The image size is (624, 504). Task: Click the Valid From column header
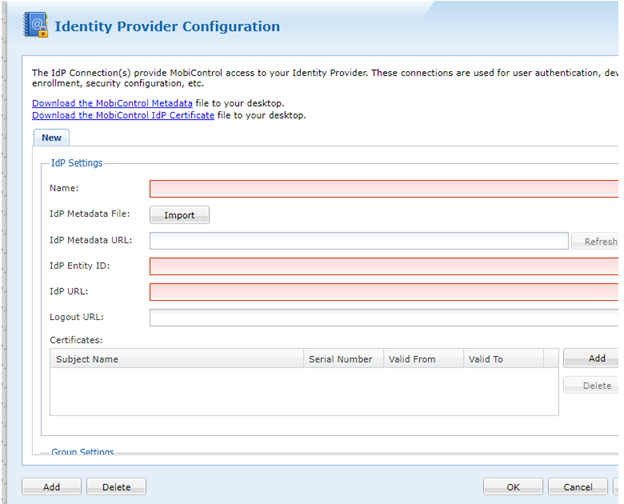tap(422, 359)
